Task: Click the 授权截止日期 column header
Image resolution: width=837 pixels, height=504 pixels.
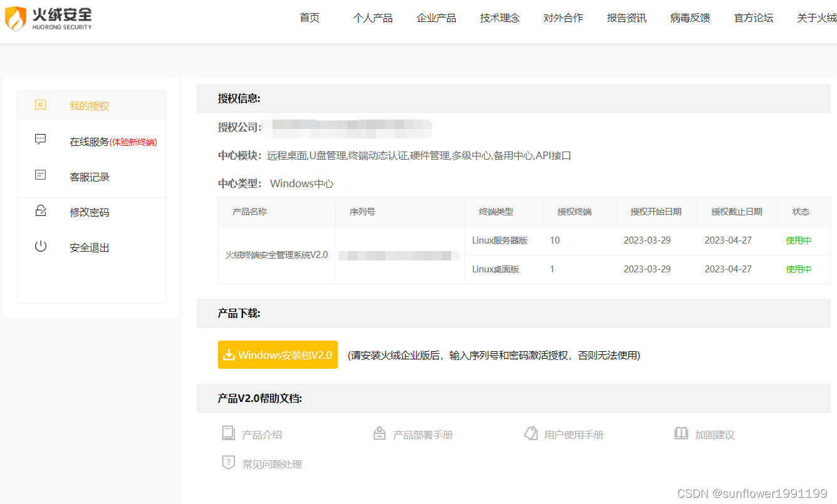Action: pos(737,212)
